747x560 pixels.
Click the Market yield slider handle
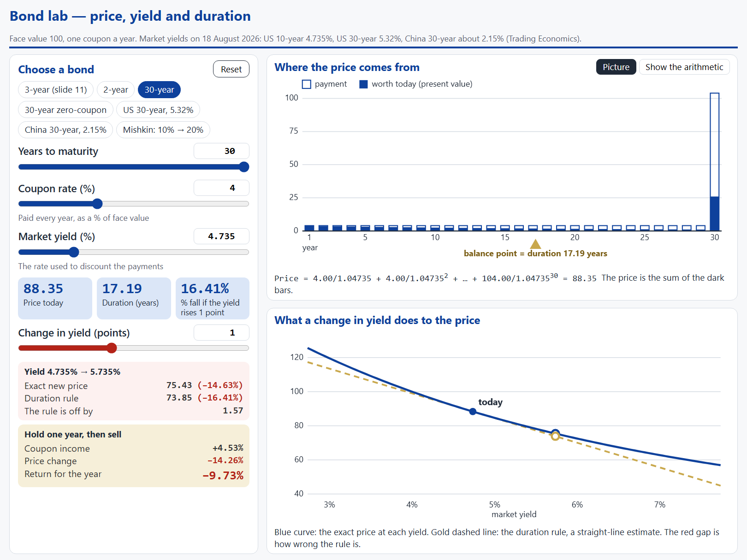[74, 252]
